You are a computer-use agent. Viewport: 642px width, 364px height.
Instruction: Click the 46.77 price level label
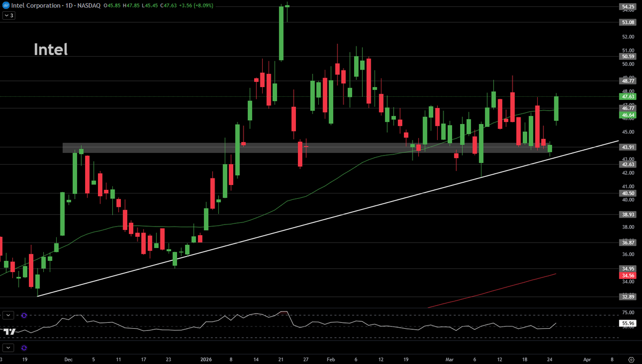coord(628,108)
